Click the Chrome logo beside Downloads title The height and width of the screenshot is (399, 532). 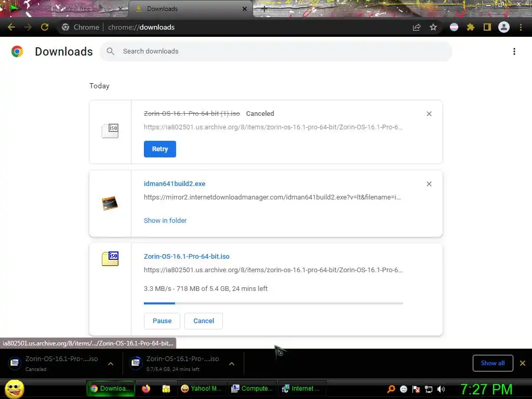click(x=17, y=51)
